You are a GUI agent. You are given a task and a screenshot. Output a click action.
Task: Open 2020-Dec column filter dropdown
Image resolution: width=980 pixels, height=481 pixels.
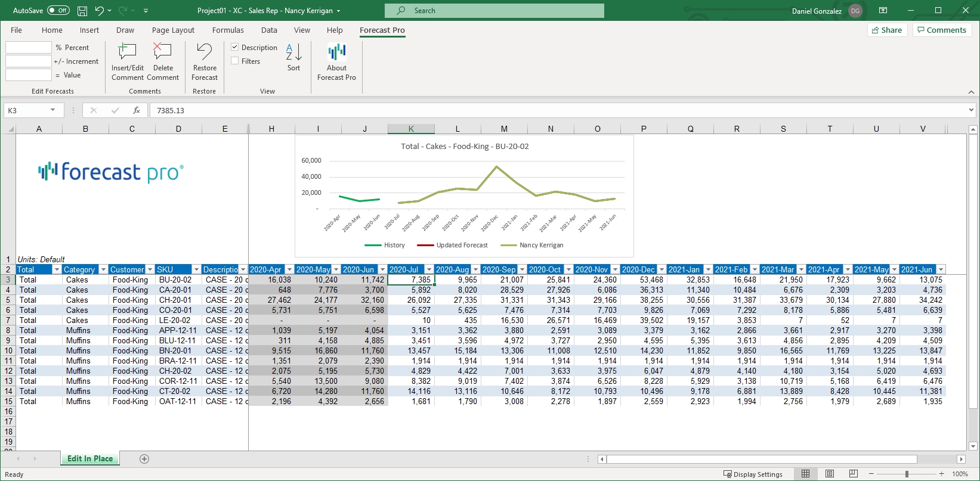(661, 269)
